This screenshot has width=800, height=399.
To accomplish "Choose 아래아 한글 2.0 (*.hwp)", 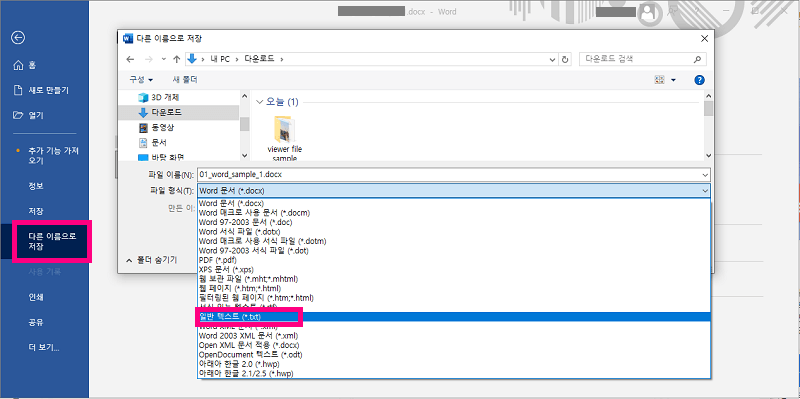I will pos(454,364).
